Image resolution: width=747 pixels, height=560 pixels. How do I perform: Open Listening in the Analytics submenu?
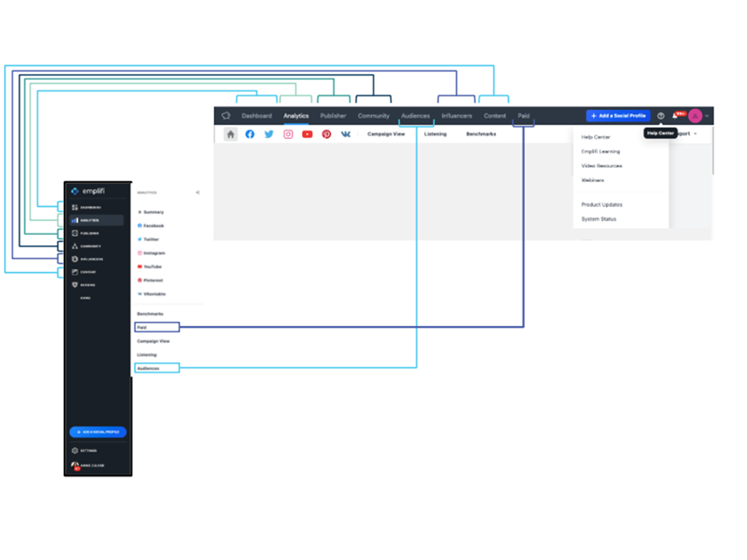coord(147,355)
